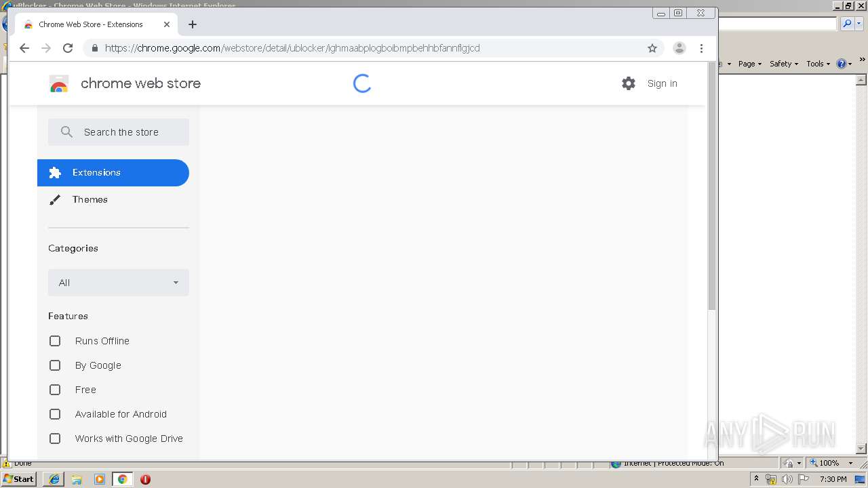Click IE scrollbar down arrow

tap(862, 448)
